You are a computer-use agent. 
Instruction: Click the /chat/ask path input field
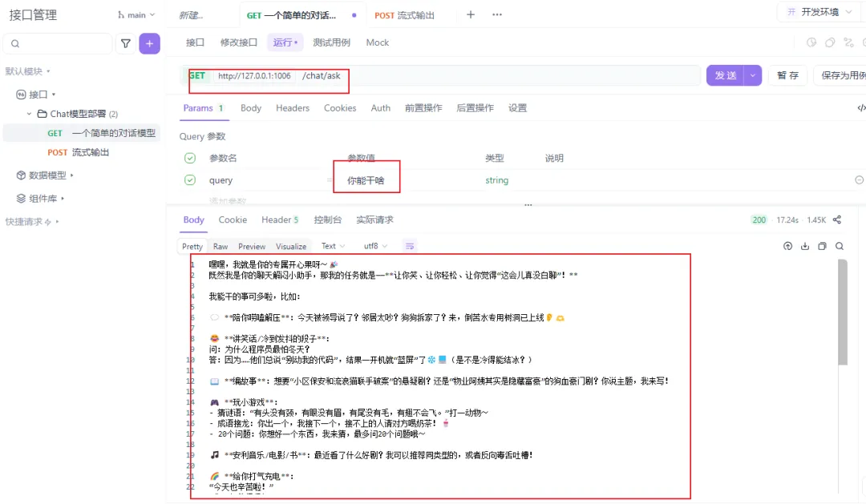[x=497, y=75]
